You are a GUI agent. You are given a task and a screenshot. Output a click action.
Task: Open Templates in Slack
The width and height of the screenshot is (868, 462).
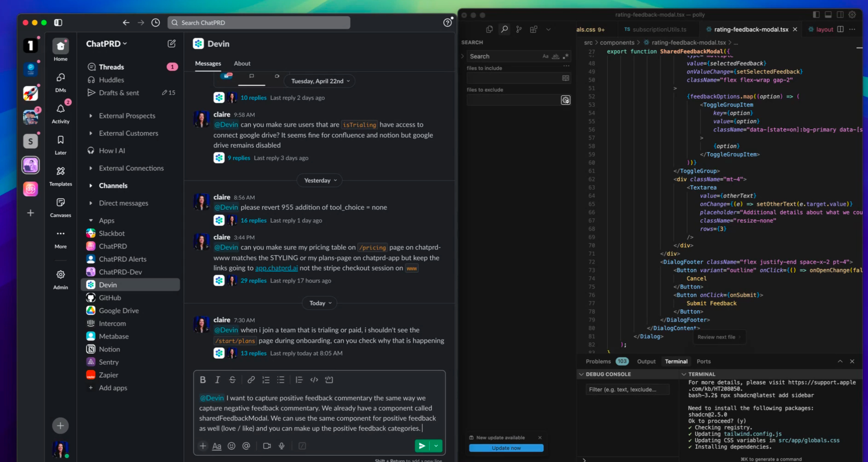pos(60,176)
